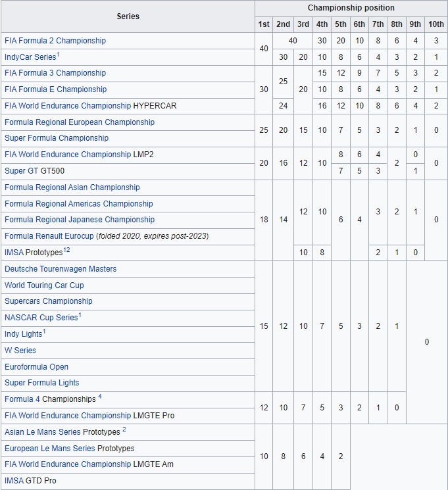The height and width of the screenshot is (490, 448).
Task: Open the Formula 4 link
Action: (22, 399)
